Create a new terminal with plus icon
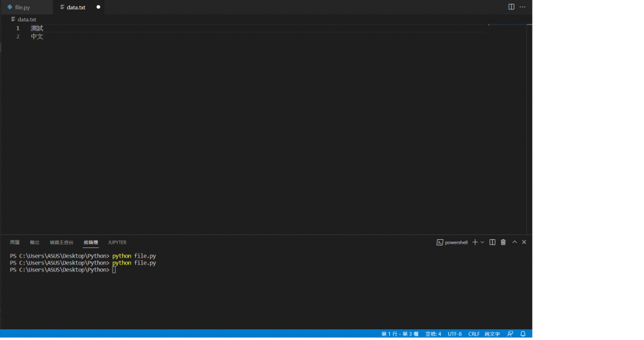This screenshot has height=340, width=644. coord(475,242)
